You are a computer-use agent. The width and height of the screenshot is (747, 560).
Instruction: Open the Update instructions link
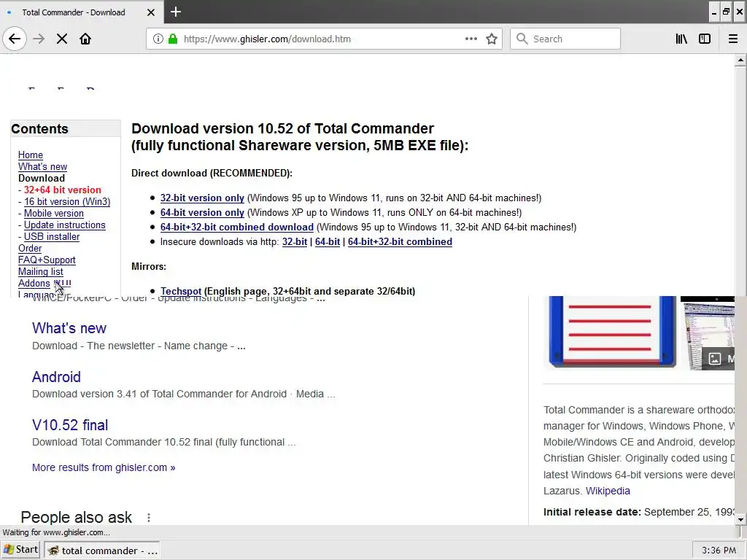(65, 225)
